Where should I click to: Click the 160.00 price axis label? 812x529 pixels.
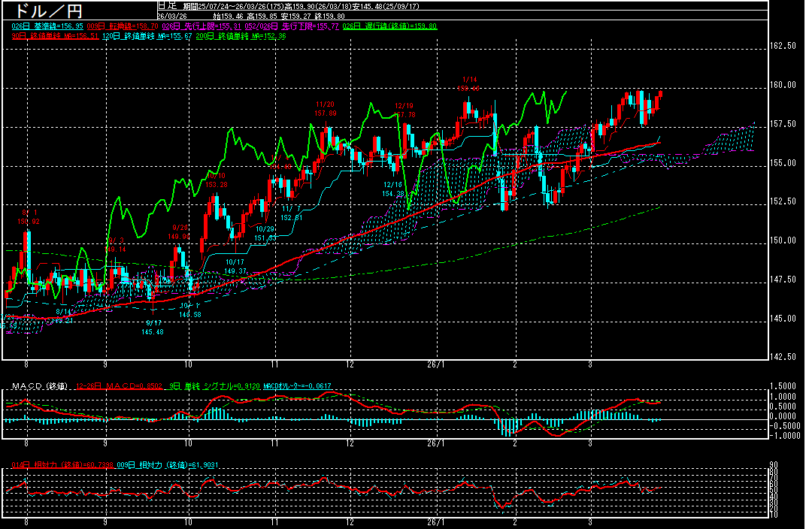coord(783,85)
